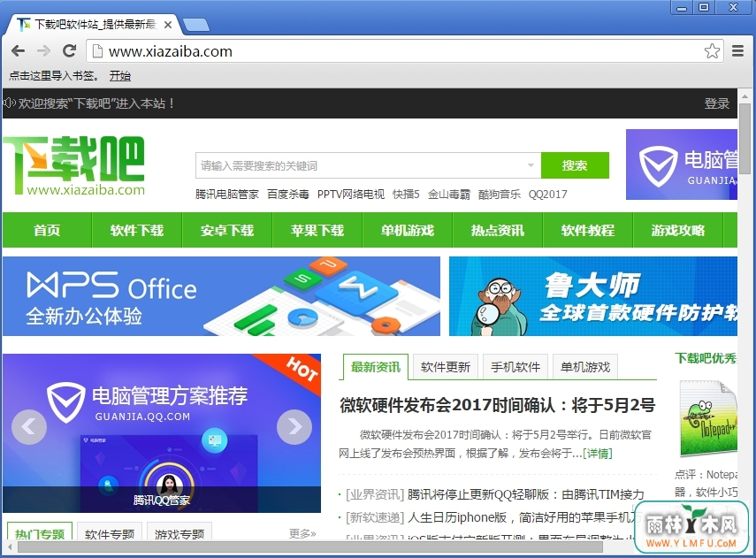Focus the keyword search input field

tap(361, 165)
